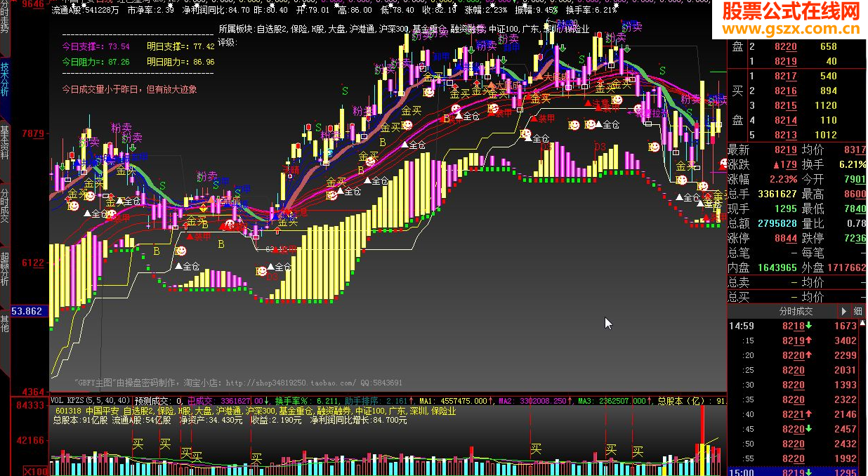Click the 明日阻力=: 86.96 value
The width and height of the screenshot is (868, 476).
click(180, 62)
